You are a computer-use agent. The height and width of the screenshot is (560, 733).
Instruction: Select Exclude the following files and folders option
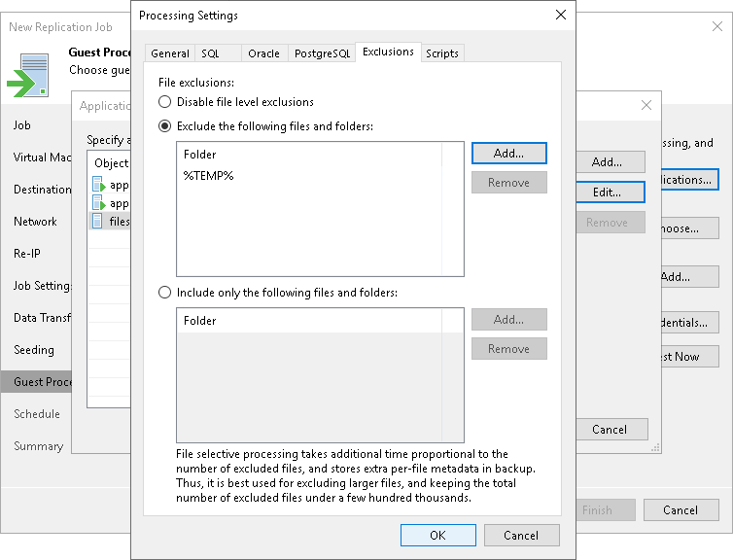(164, 126)
